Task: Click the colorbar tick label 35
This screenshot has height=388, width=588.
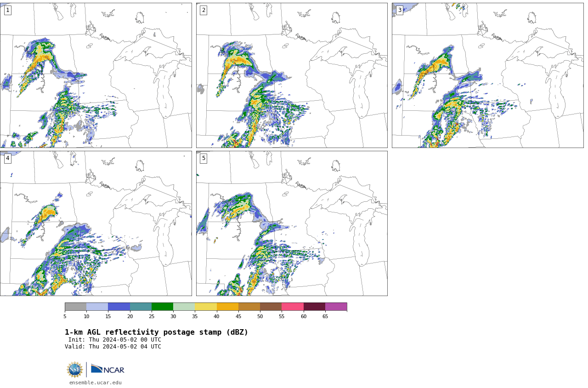Action: click(x=195, y=316)
